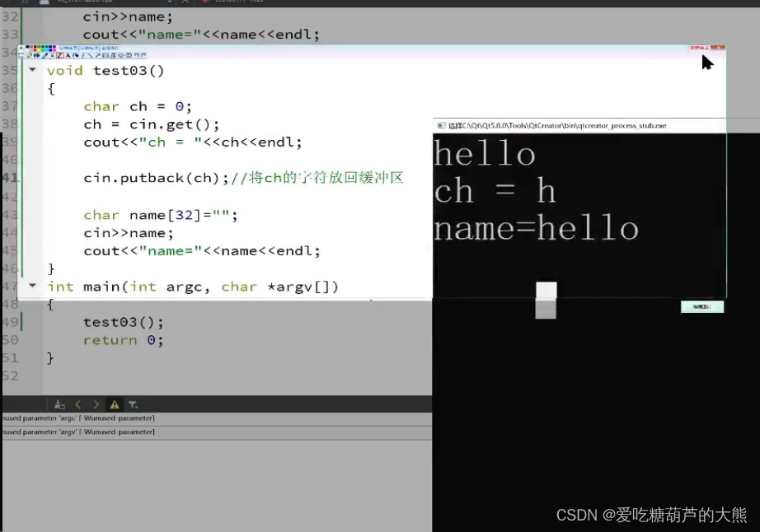Select the text tool (A) in annotation toolbar
The width and height of the screenshot is (760, 532).
68,57
